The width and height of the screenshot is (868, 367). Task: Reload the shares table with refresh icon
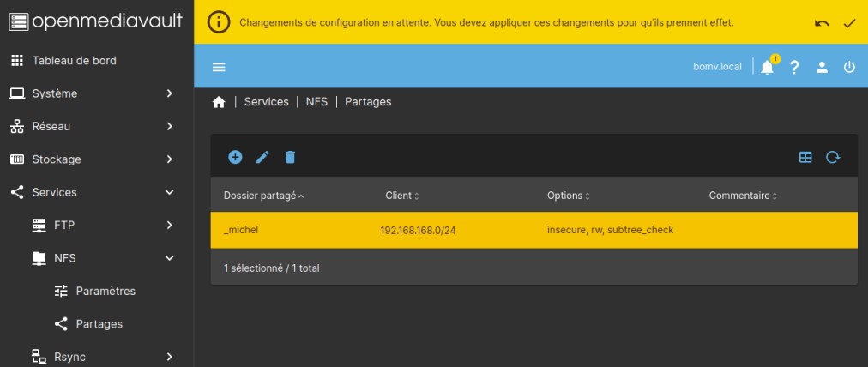[832, 157]
